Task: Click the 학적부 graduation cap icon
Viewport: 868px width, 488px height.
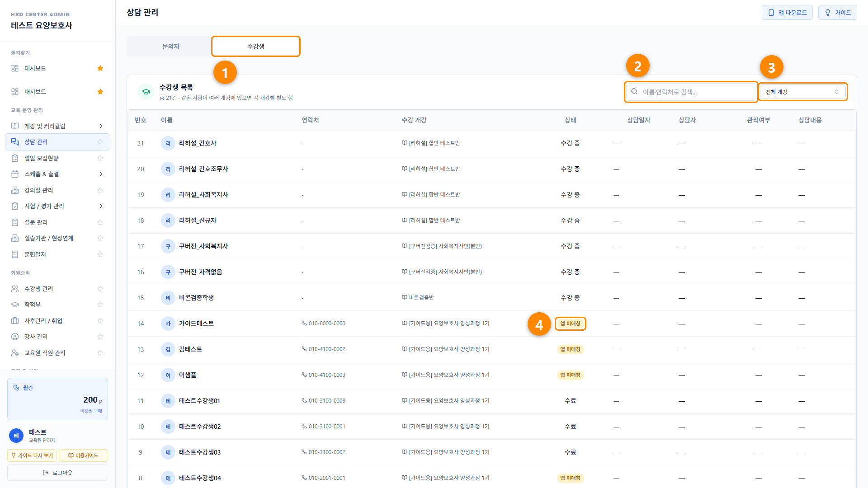Action: 15,305
